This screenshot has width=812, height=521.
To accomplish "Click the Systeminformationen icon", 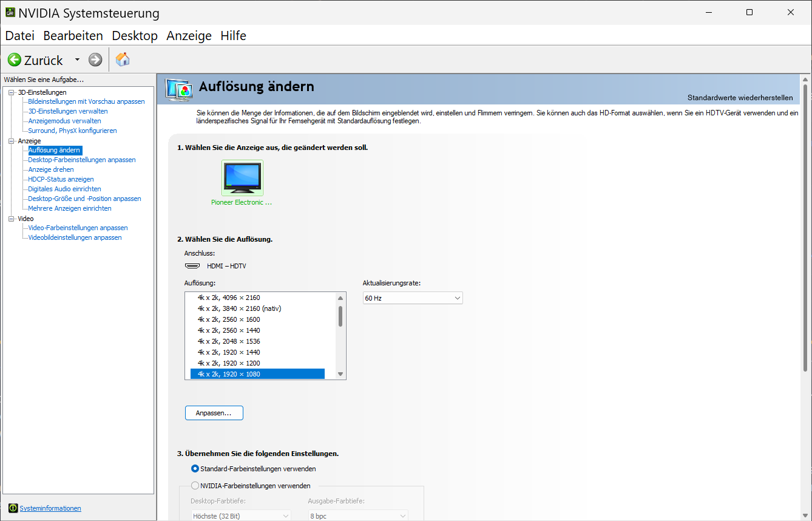I will point(13,508).
